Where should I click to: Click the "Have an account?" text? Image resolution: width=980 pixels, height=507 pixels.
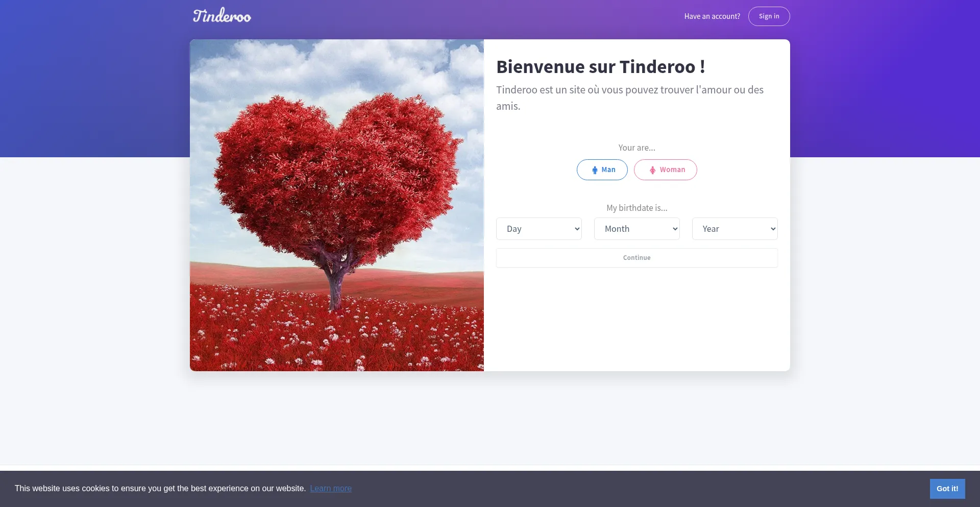point(712,16)
